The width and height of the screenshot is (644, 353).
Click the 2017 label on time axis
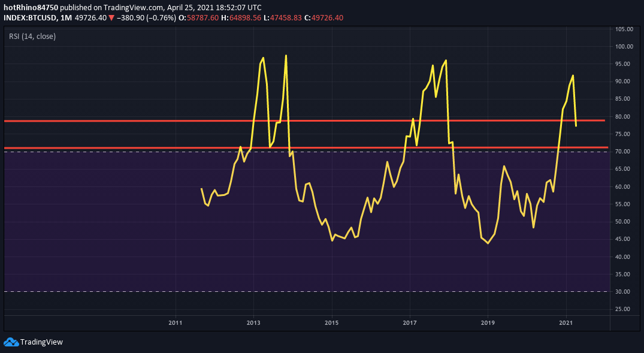click(x=410, y=323)
